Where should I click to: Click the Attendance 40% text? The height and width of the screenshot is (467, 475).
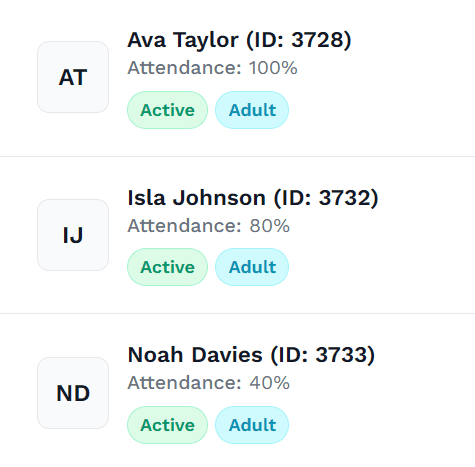(x=209, y=383)
